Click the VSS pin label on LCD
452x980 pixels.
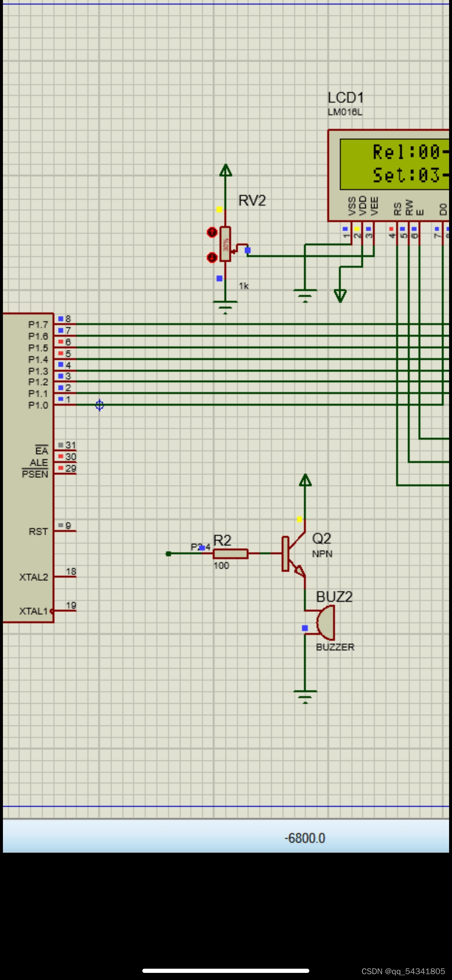[x=352, y=206]
